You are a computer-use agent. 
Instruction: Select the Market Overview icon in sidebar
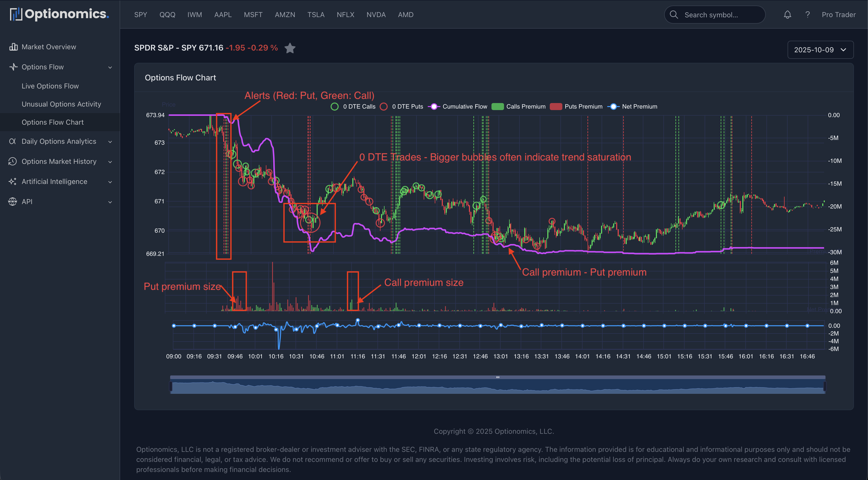pos(13,46)
